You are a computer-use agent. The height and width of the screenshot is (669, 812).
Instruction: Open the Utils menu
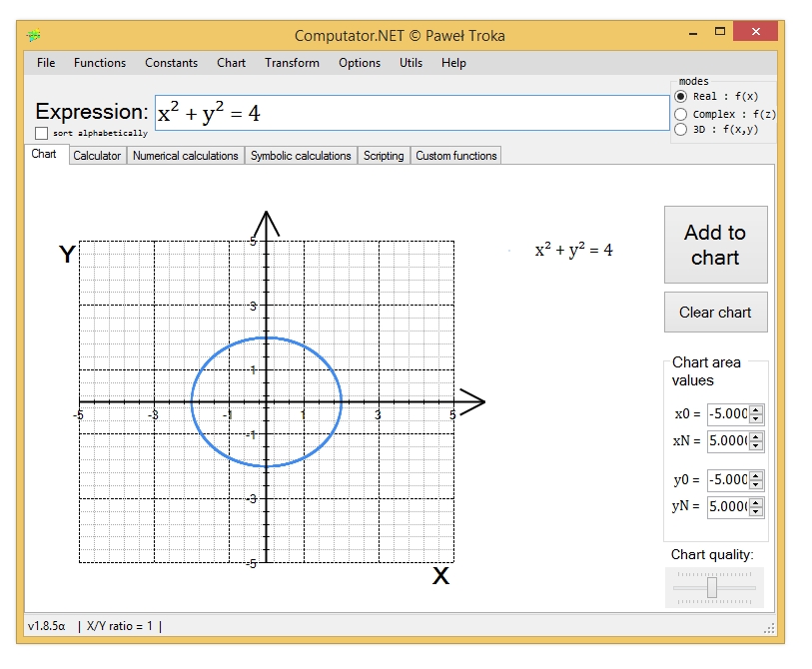[410, 63]
